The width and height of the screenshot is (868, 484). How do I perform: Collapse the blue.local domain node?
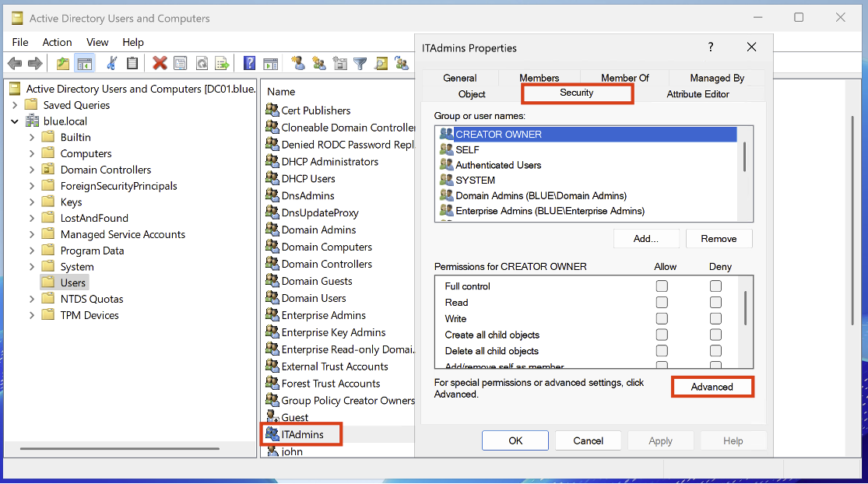(x=15, y=121)
